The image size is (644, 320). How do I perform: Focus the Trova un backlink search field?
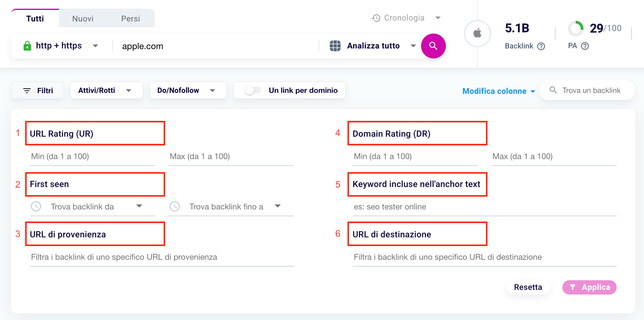[x=587, y=90]
